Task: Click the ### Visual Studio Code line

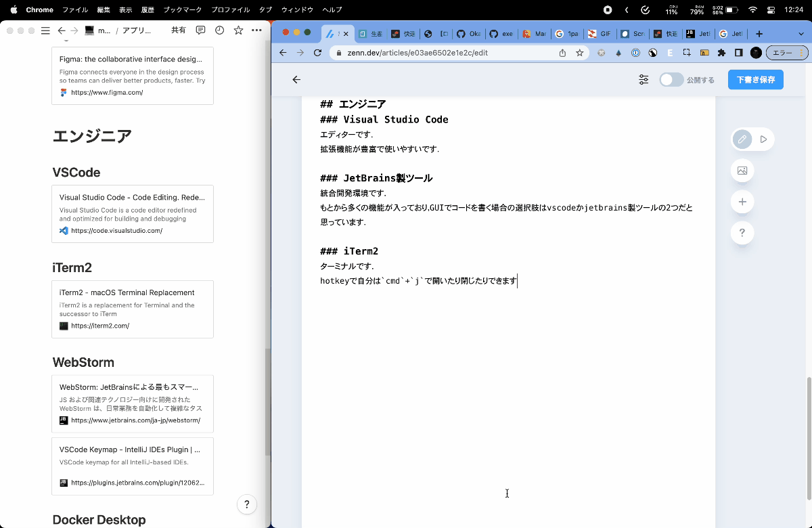Action: tap(384, 120)
